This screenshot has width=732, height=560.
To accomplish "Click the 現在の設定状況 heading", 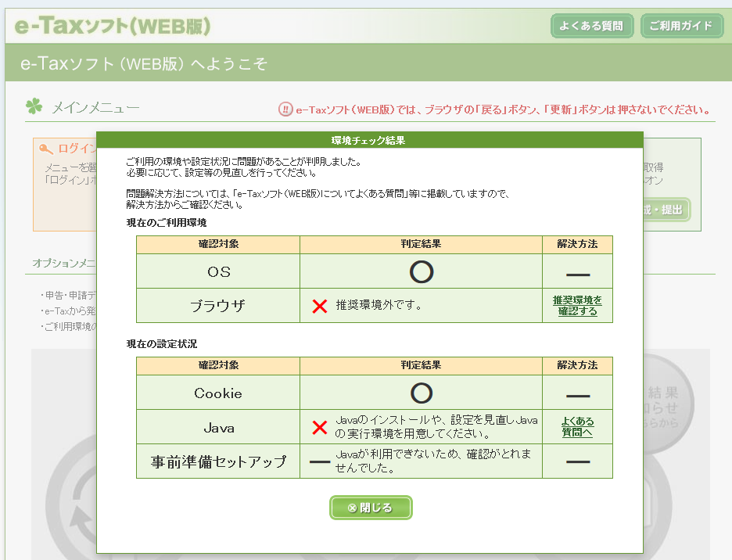I will coord(162,344).
